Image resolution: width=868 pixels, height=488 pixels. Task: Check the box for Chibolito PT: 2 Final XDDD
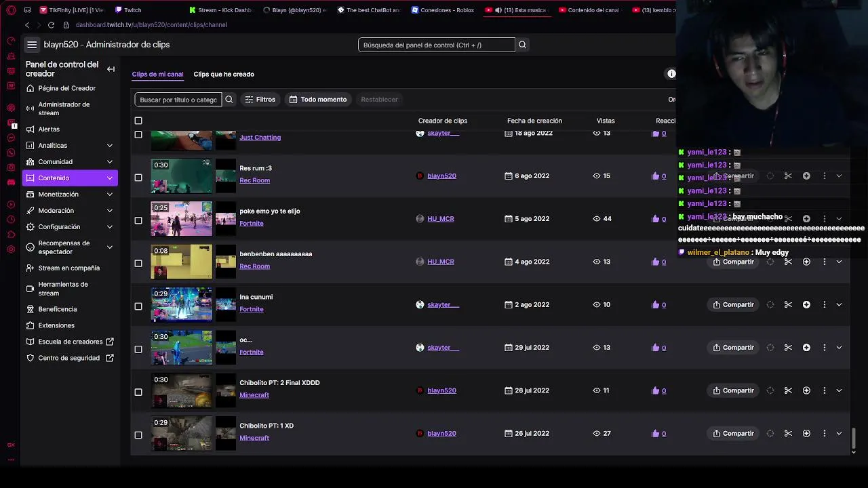click(138, 392)
